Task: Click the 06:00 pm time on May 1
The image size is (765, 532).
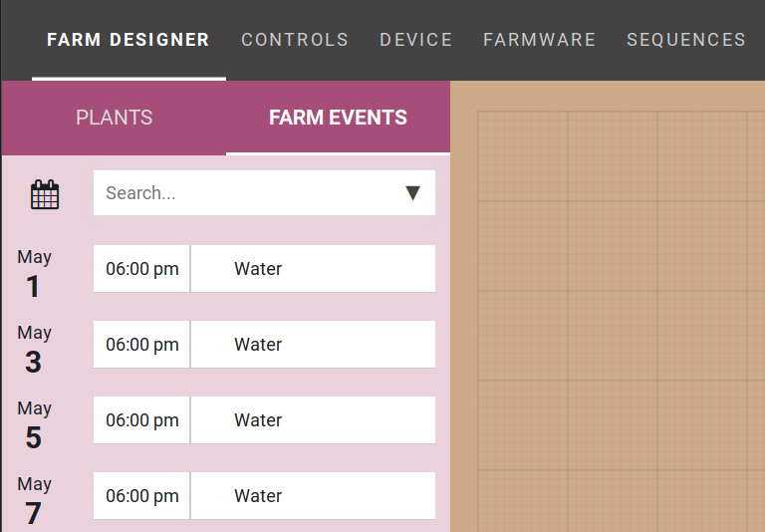Action: [x=142, y=269]
